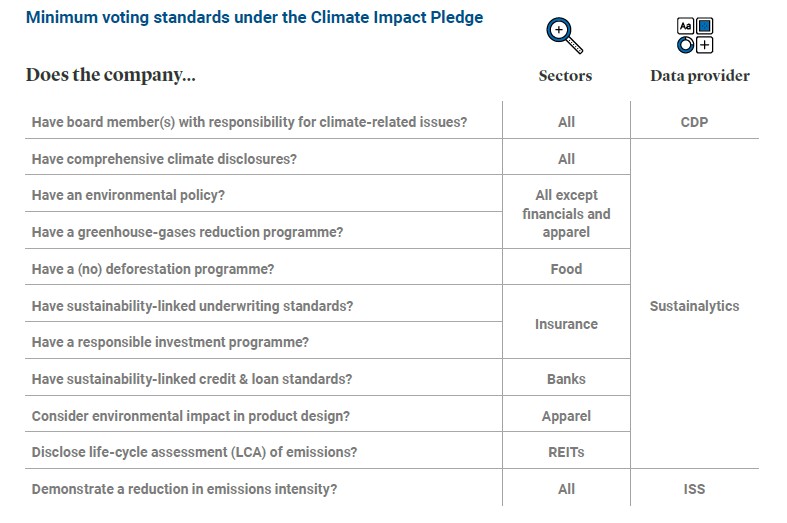Viewport: 787px width, 523px height.
Task: Click the board member responsibility question row
Action: coord(250,122)
